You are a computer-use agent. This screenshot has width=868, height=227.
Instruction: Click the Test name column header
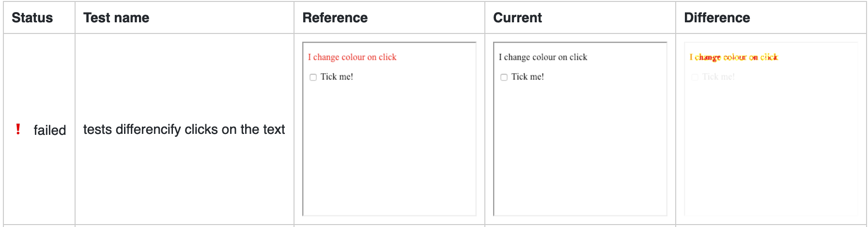point(116,18)
